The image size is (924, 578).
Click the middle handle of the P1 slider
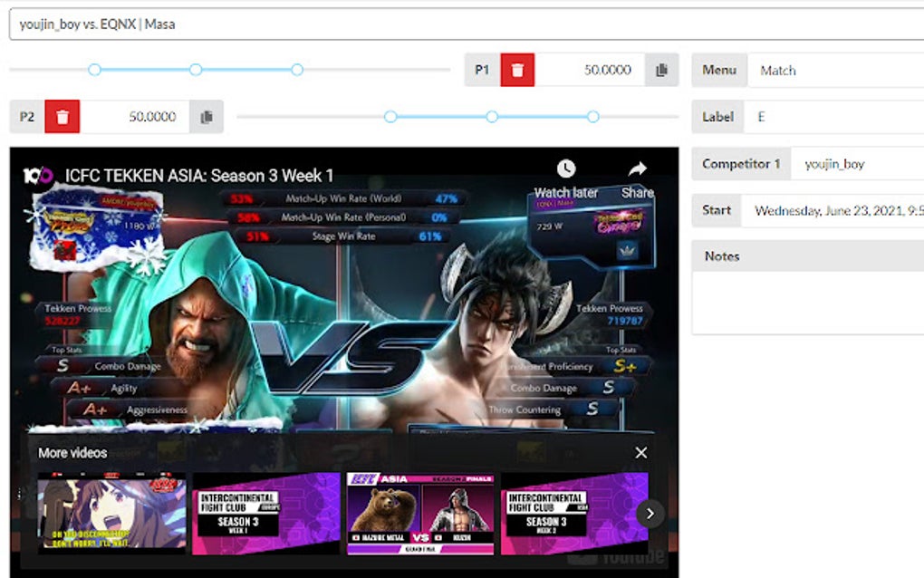click(x=196, y=68)
